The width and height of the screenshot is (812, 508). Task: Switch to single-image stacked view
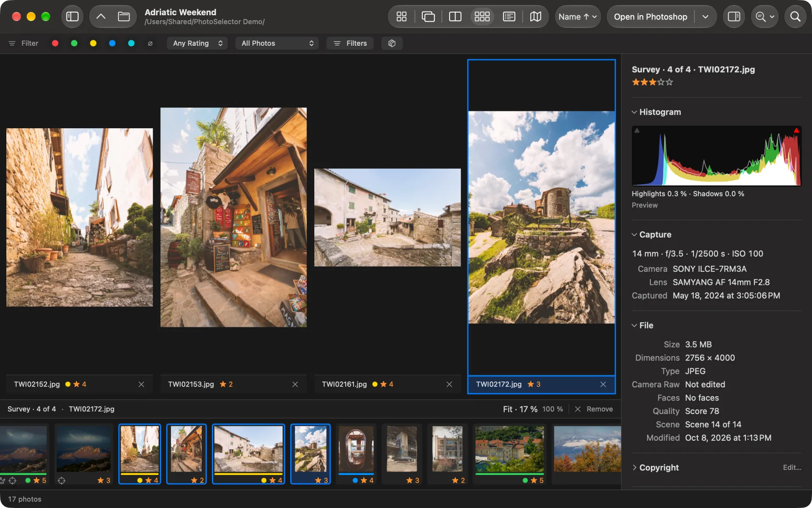pyautogui.click(x=428, y=17)
